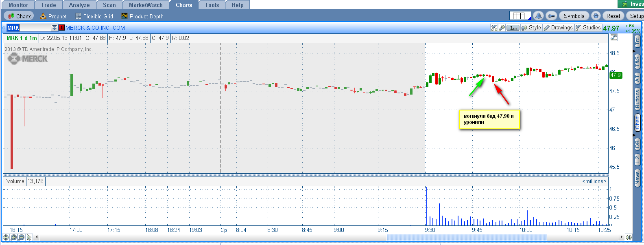Viewport: 644px width, 245px height.
Task: Click the Charts candlestick icon
Action: pyautogui.click(x=11, y=16)
